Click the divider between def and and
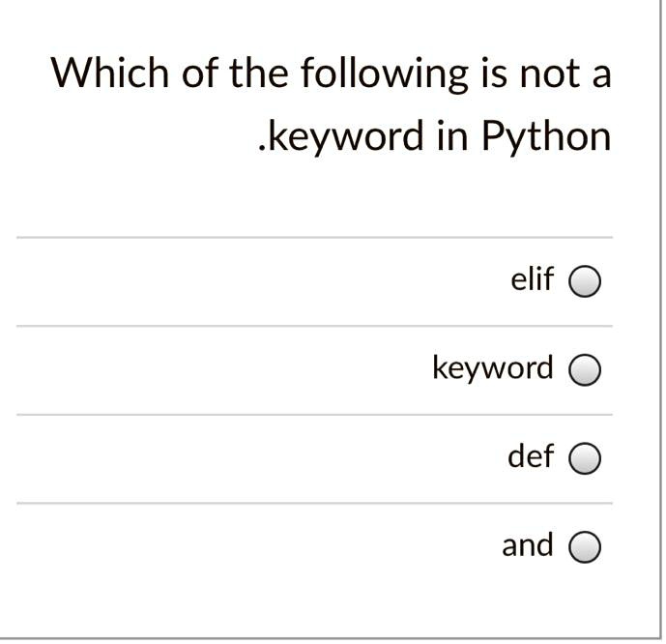Screen dimensions: 666x644 [x=314, y=504]
